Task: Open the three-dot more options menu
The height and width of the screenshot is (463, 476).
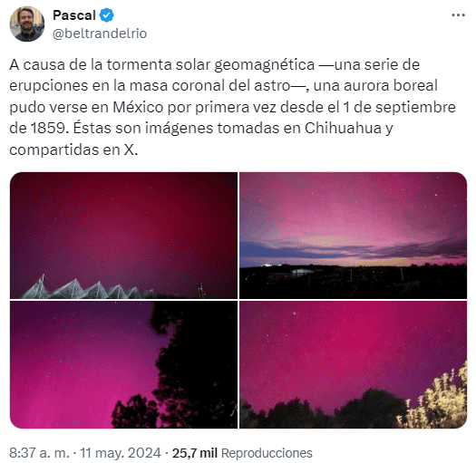Action: coord(458,14)
